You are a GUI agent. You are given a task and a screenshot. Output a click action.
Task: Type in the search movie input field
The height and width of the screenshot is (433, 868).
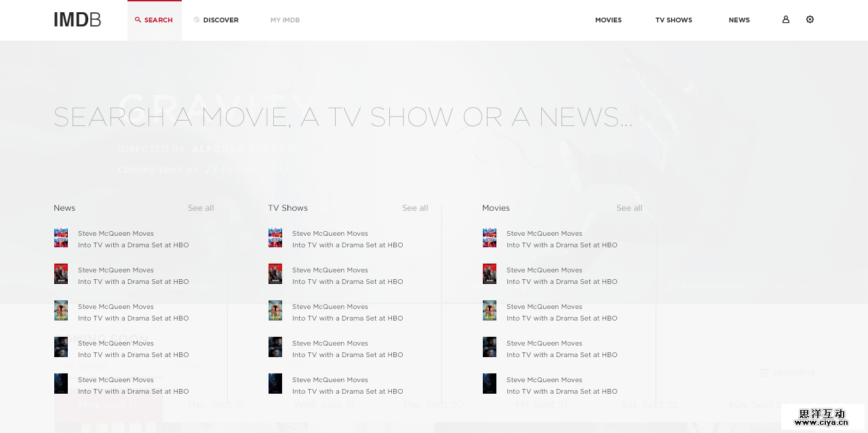click(342, 117)
